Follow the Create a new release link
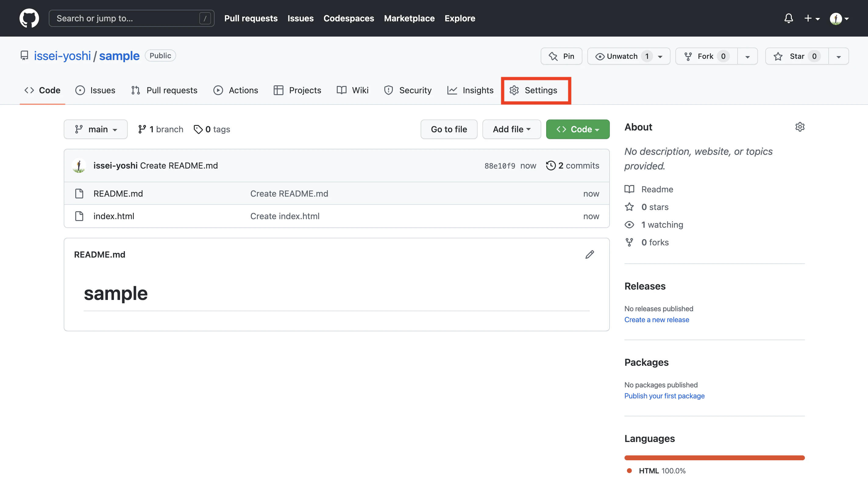868x481 pixels. coord(656,319)
